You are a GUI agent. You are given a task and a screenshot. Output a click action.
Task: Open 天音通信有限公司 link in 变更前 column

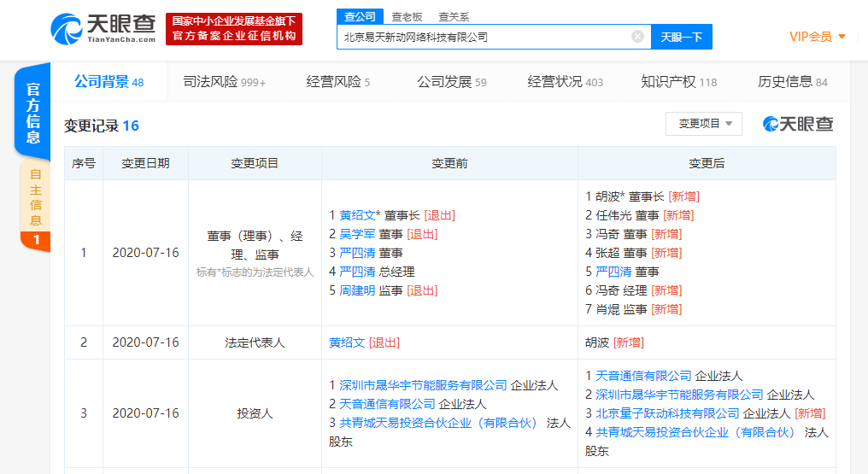387,404
